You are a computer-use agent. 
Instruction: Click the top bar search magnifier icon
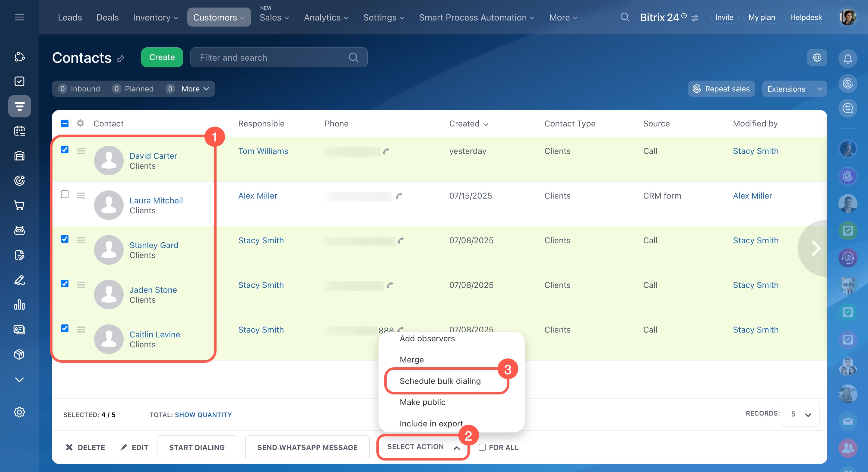pos(625,17)
